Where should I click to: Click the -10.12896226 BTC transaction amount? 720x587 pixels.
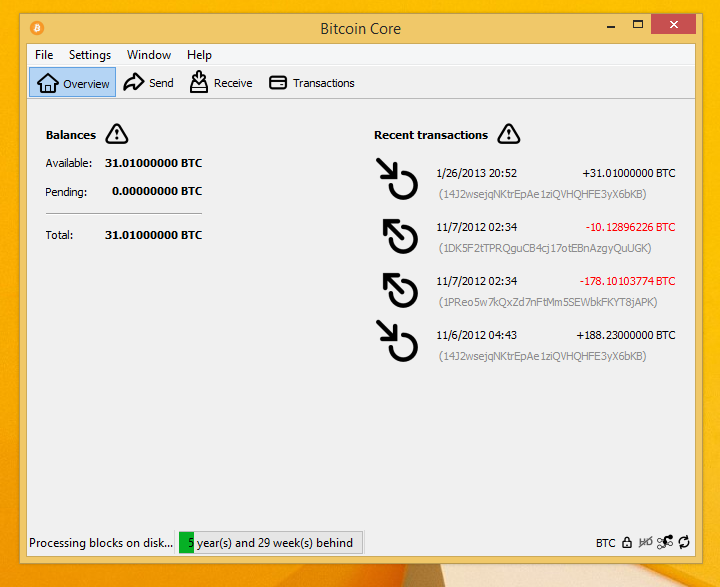pos(630,227)
